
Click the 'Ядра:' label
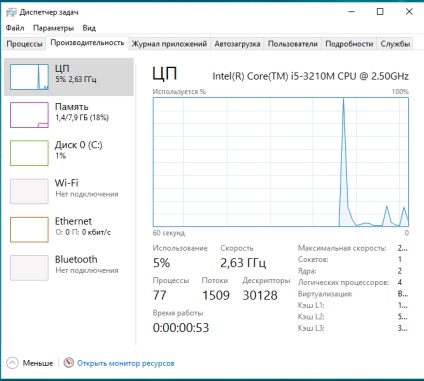(307, 271)
